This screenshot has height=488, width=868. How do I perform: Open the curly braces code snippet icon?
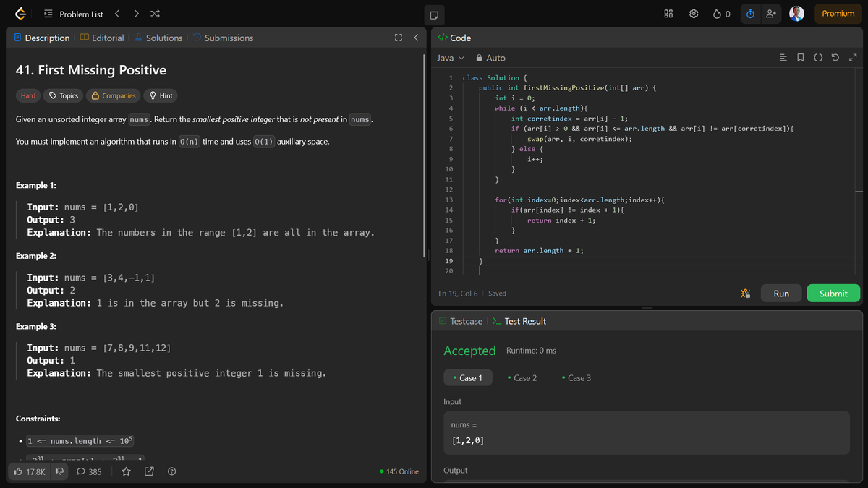pos(818,58)
